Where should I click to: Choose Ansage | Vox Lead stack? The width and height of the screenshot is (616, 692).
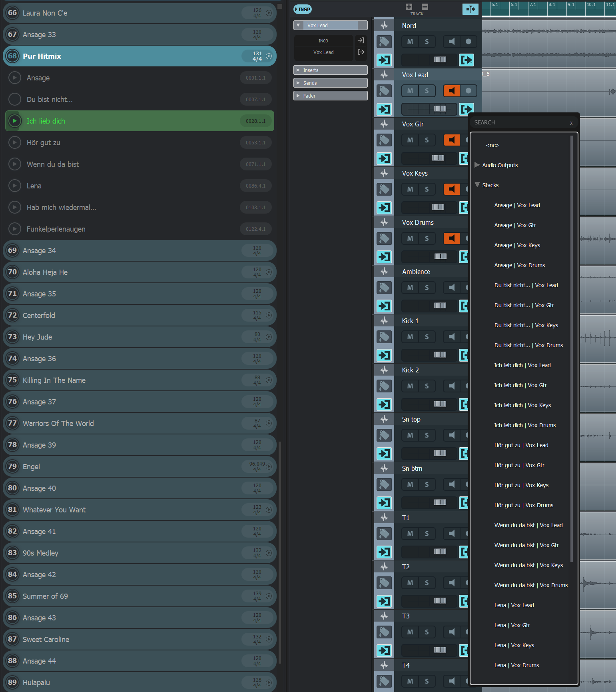pyautogui.click(x=517, y=205)
